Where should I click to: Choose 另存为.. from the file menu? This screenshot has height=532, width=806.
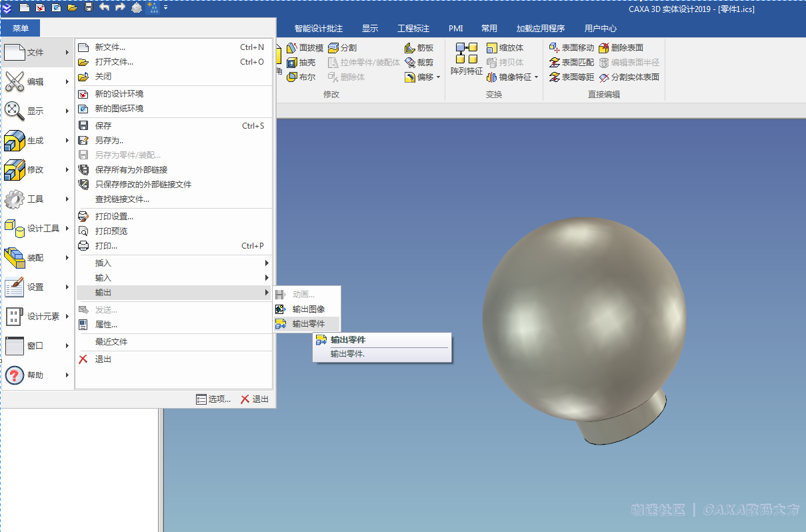(x=174, y=141)
